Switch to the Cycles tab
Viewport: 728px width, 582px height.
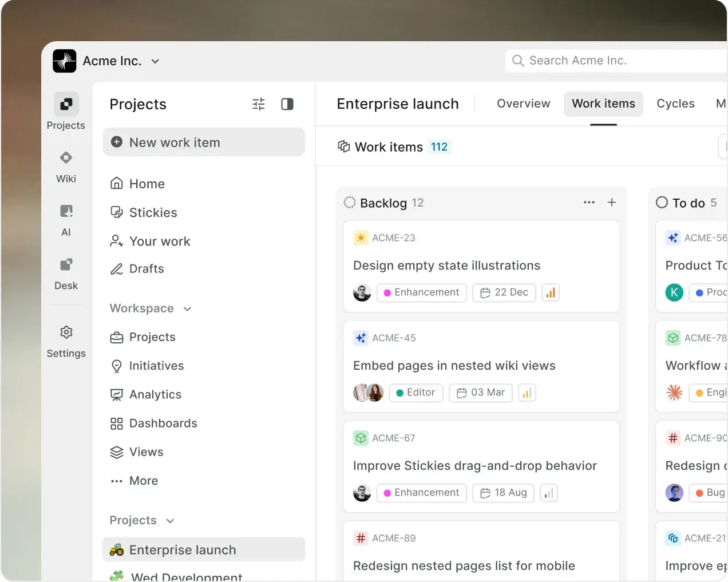(x=675, y=104)
